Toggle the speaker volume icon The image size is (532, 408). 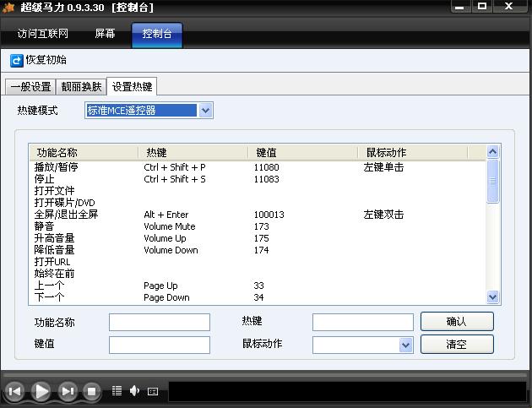pyautogui.click(x=134, y=391)
